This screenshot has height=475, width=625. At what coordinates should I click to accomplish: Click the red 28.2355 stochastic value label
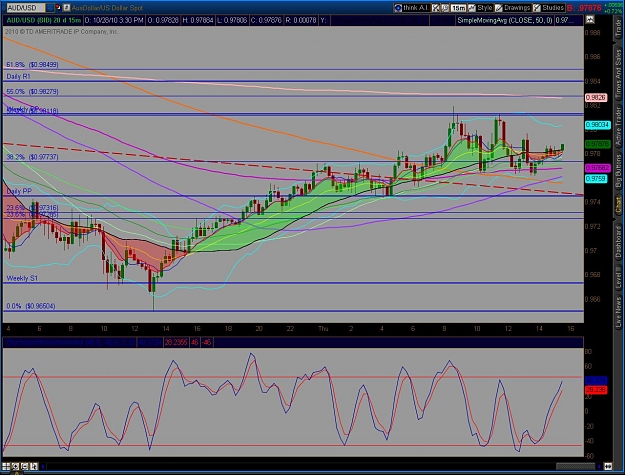point(176,342)
